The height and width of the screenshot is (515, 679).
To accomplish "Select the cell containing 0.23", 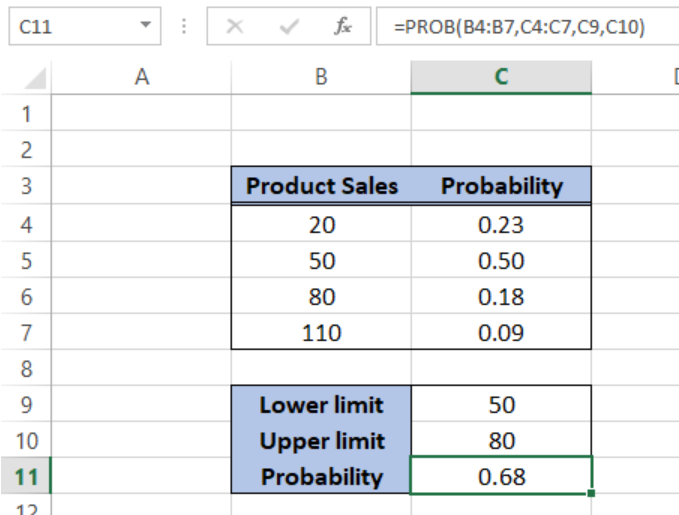I will (501, 224).
